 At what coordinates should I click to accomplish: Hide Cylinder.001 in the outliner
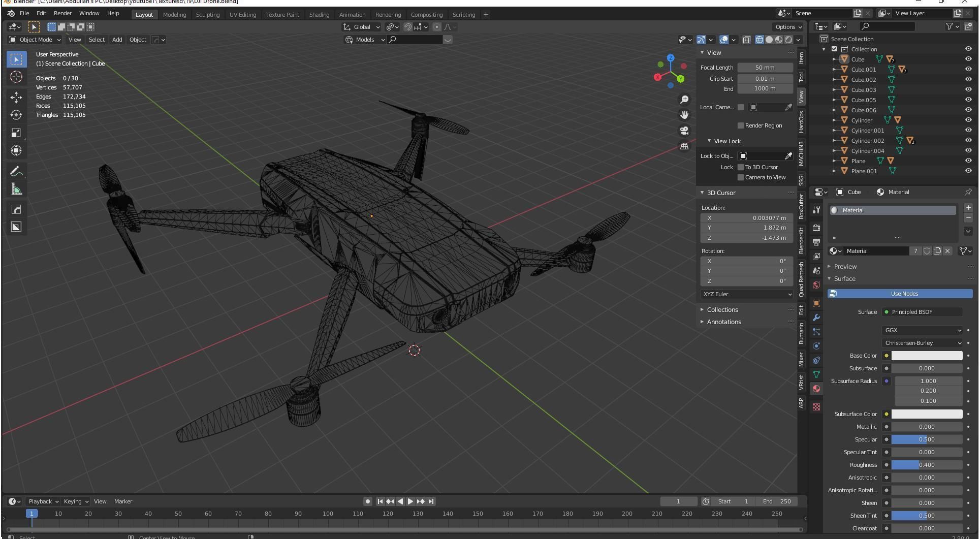pos(968,131)
